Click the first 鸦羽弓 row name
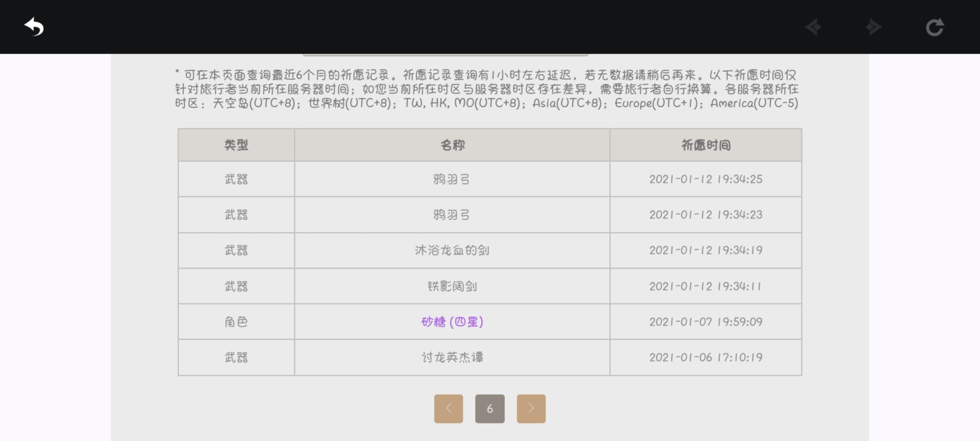The width and height of the screenshot is (980, 441). tap(452, 179)
